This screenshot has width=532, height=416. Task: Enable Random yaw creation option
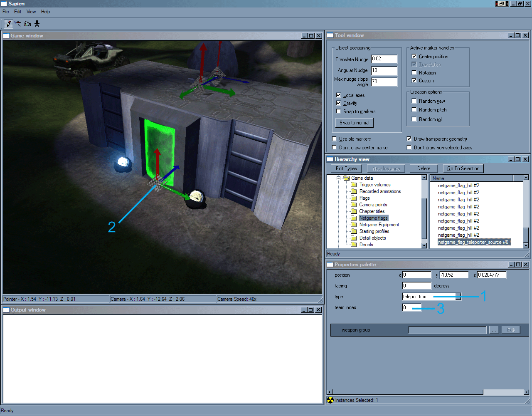pyautogui.click(x=414, y=101)
